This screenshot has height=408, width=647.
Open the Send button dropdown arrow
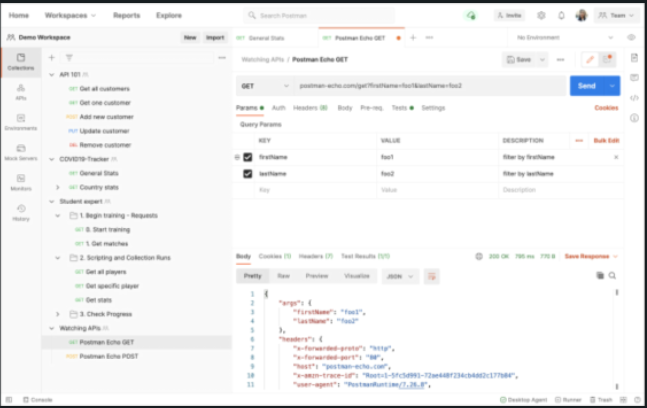[x=612, y=86]
